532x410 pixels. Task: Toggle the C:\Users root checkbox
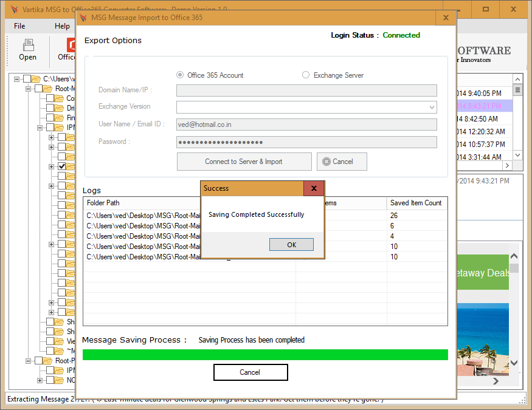27,79
